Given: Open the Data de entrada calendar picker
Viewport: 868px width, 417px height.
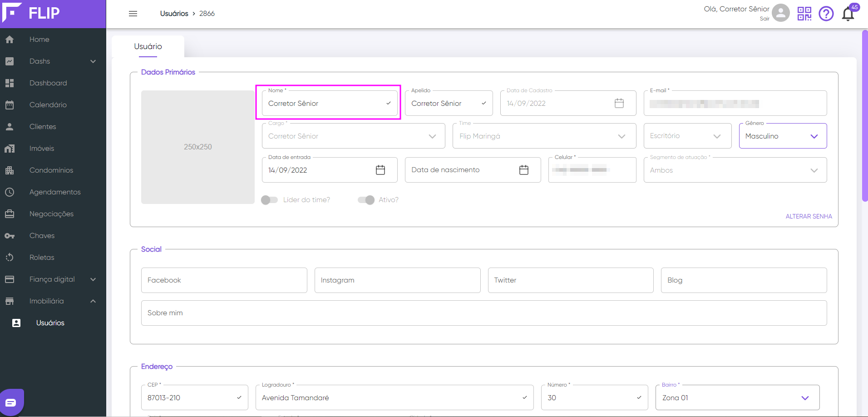Looking at the screenshot, I should (380, 170).
